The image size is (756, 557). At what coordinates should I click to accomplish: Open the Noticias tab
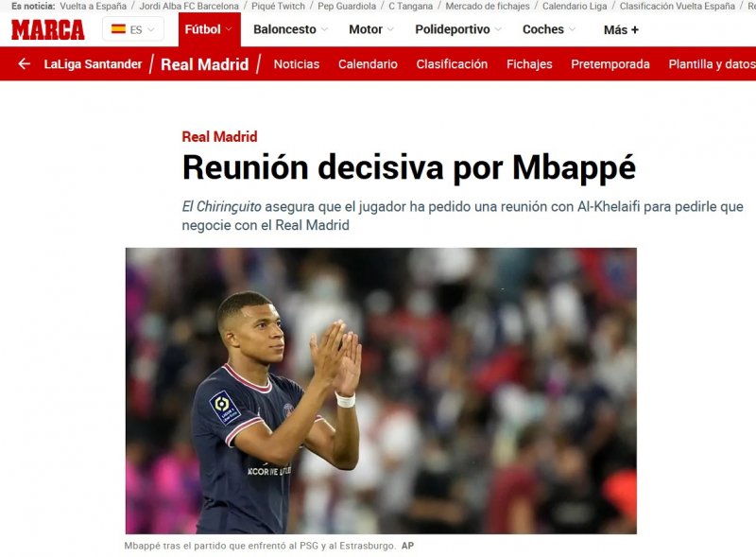coord(297,64)
